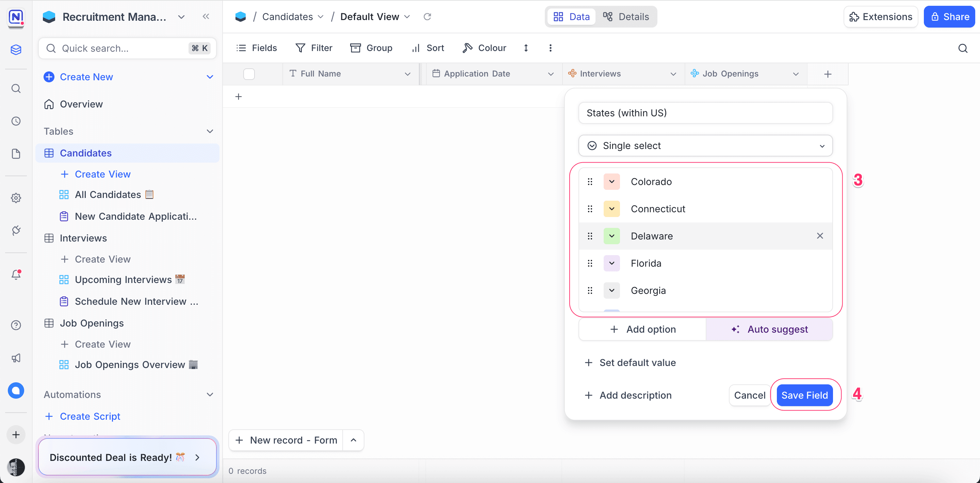Open the search icon in toolbar right
This screenshot has width=980, height=483.
[963, 48]
